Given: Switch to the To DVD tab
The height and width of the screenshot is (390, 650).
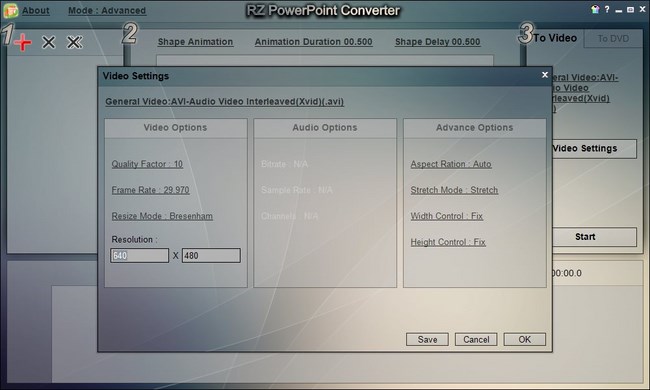Looking at the screenshot, I should 613,39.
